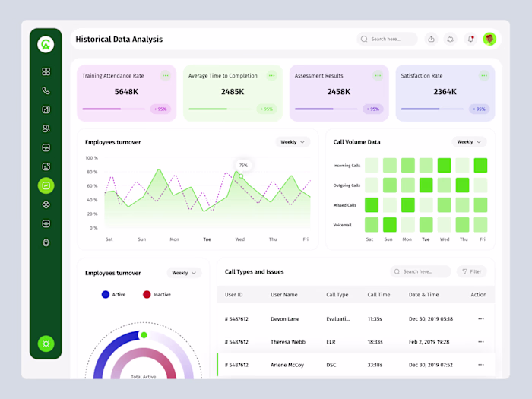This screenshot has width=532, height=399.
Task: Open the activity monitor icon in sidebar
Action: click(x=46, y=147)
